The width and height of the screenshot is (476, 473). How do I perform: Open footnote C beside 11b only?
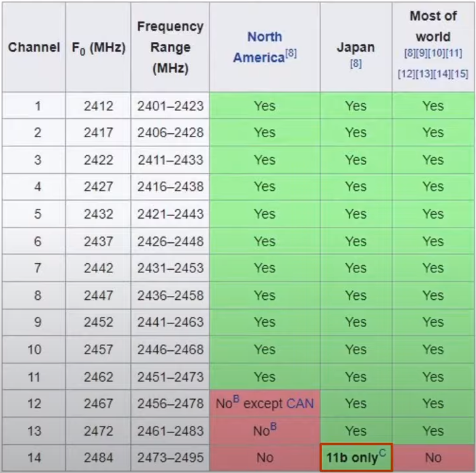[382, 453]
